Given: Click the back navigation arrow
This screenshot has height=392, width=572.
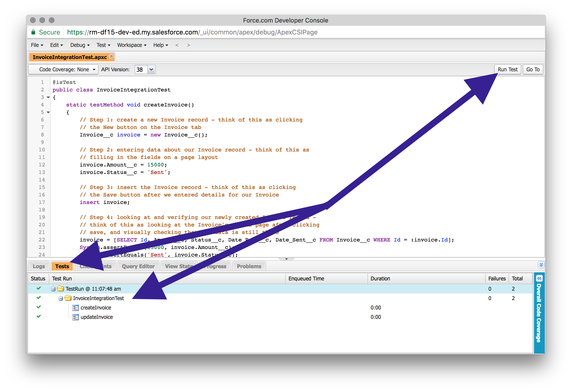Looking at the screenshot, I should pos(177,45).
